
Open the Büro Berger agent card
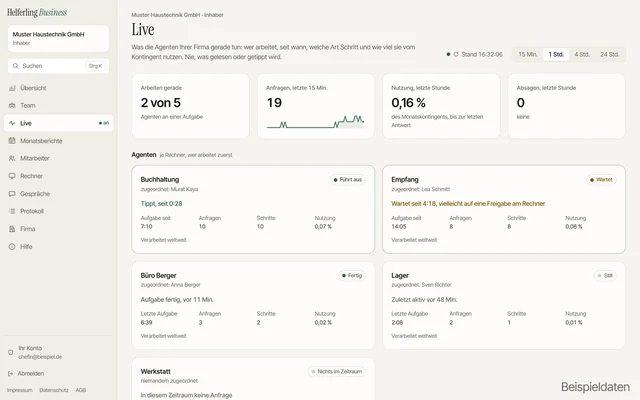[253, 305]
